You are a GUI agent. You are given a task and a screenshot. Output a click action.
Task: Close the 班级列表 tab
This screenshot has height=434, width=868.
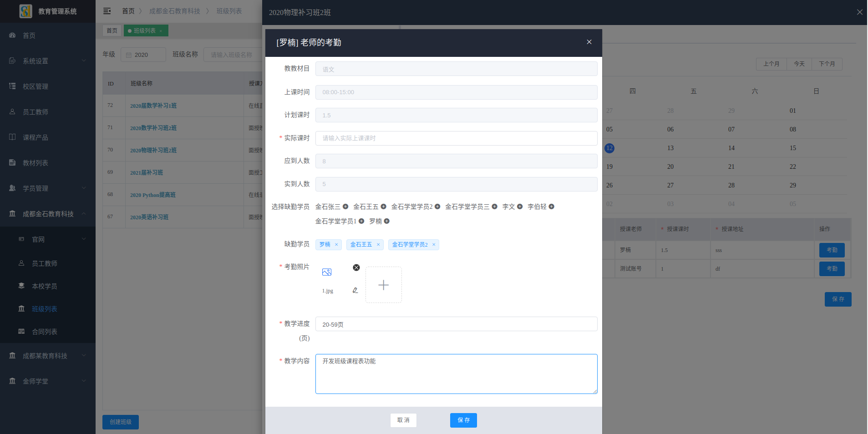[161, 31]
